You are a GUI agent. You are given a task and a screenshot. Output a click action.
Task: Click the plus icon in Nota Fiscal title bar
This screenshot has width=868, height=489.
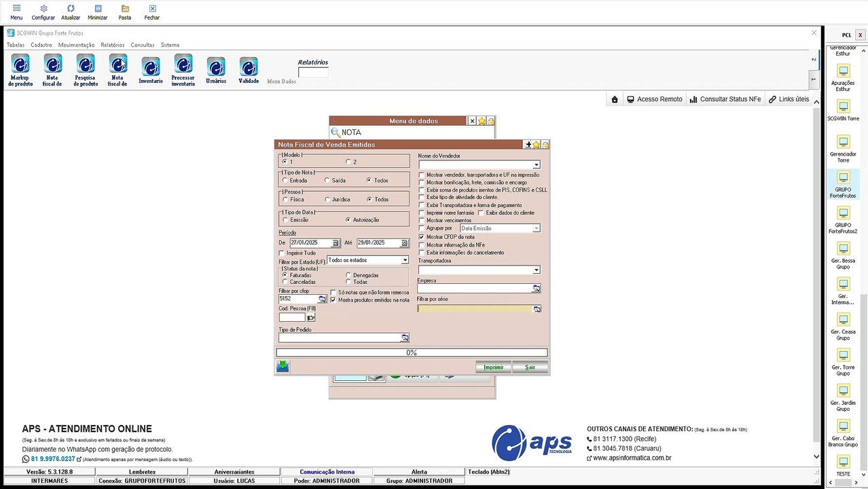click(x=528, y=145)
